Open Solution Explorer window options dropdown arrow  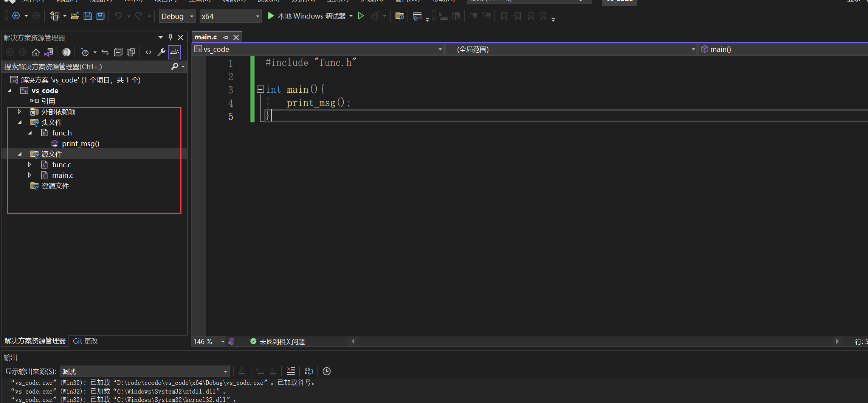point(160,37)
